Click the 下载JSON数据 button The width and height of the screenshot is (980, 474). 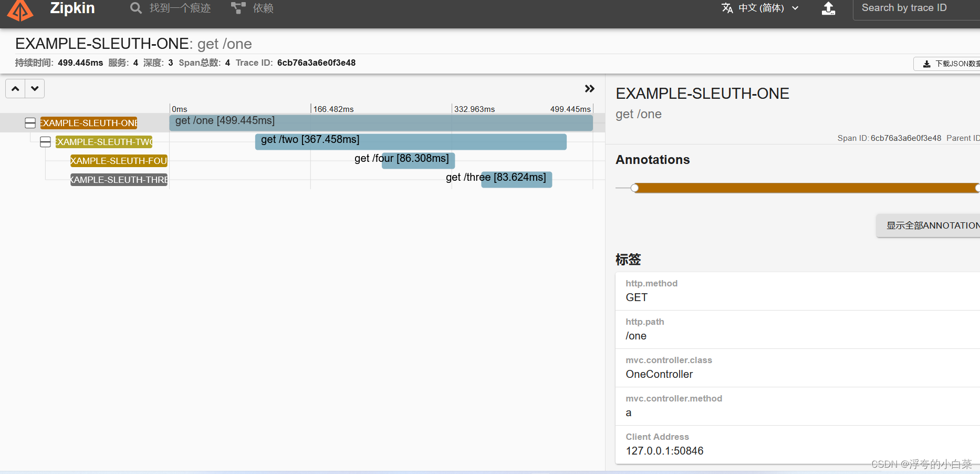[946, 64]
